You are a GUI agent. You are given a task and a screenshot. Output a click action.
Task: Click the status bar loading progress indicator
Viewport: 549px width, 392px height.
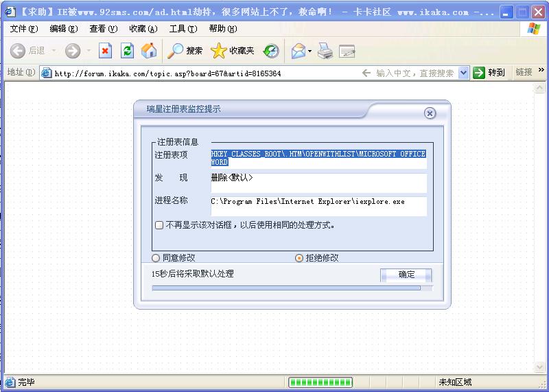click(x=320, y=382)
